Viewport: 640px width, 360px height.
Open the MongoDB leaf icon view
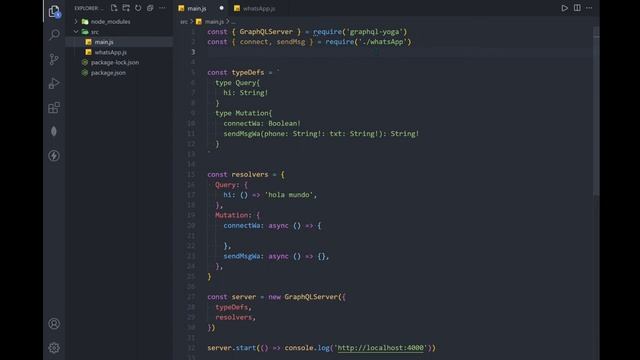tap(54, 131)
